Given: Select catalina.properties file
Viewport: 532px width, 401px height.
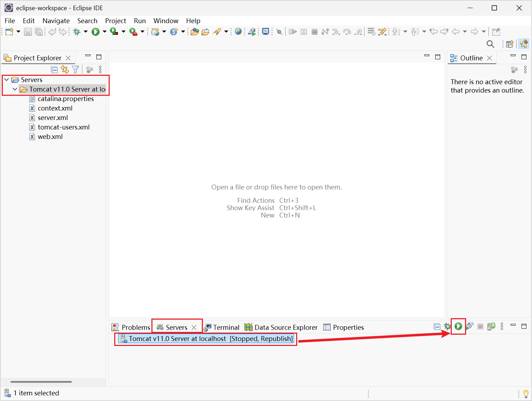Looking at the screenshot, I should click(x=66, y=99).
